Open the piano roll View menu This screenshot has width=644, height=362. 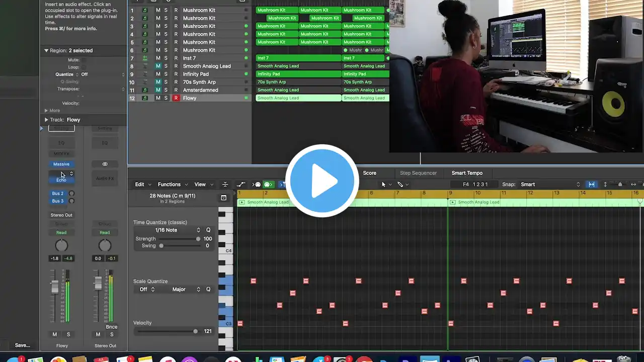[x=203, y=185]
